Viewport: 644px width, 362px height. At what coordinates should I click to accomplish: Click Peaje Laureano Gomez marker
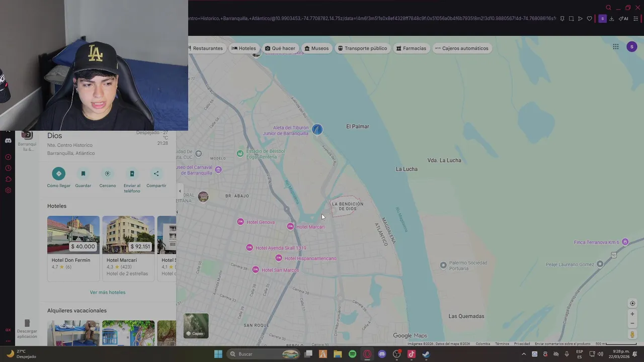(600, 264)
